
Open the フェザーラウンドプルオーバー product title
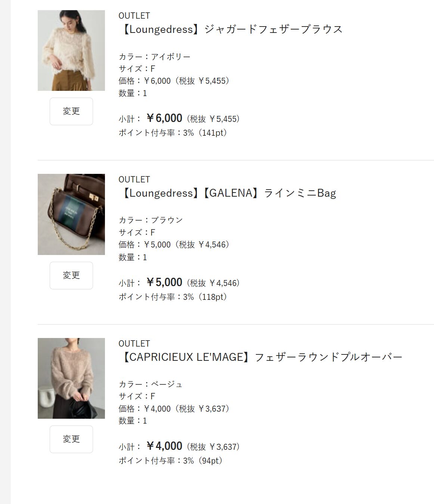(260, 357)
